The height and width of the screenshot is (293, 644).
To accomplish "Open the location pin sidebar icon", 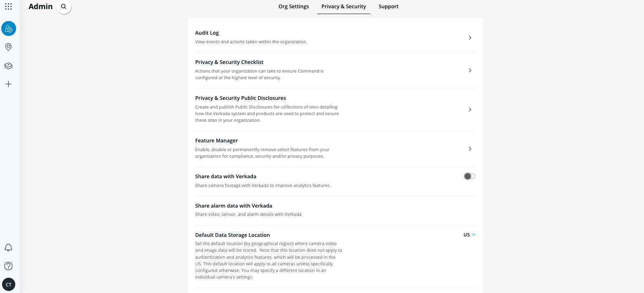I will [8, 47].
